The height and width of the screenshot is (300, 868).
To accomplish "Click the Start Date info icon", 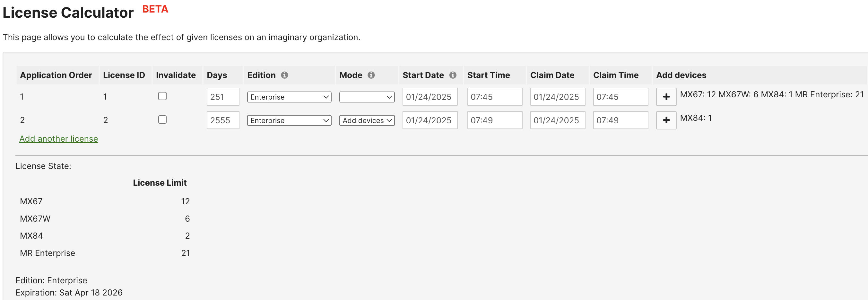I will click(x=453, y=75).
